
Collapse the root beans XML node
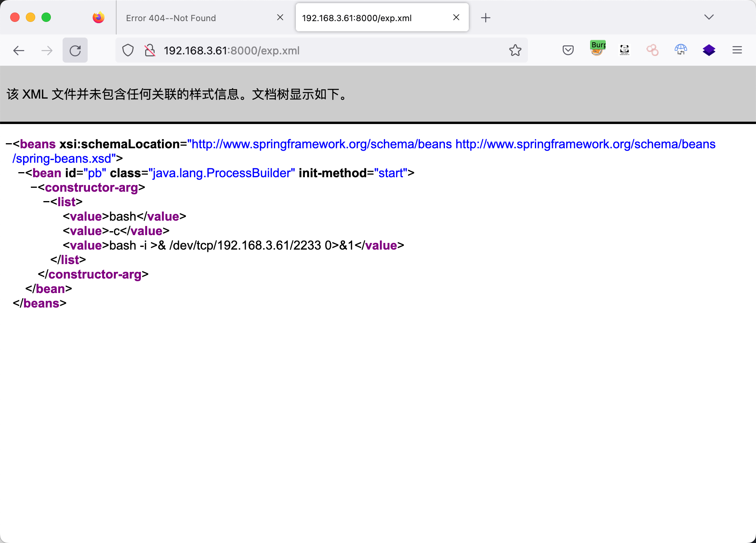9,144
